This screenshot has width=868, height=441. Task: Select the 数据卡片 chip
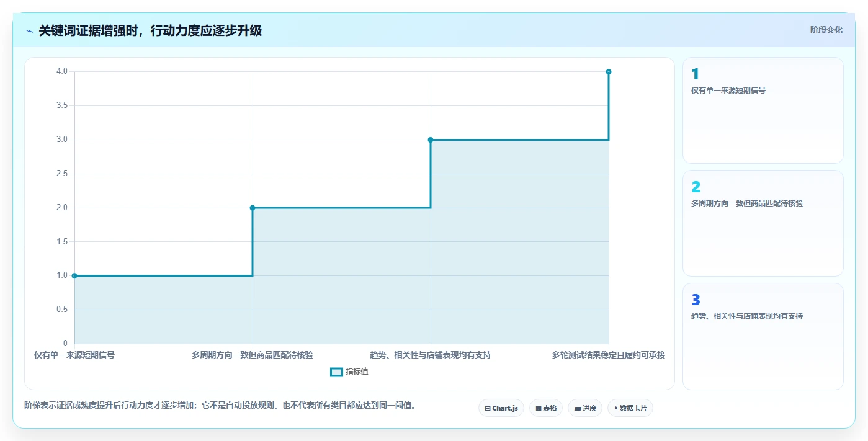[x=630, y=408]
